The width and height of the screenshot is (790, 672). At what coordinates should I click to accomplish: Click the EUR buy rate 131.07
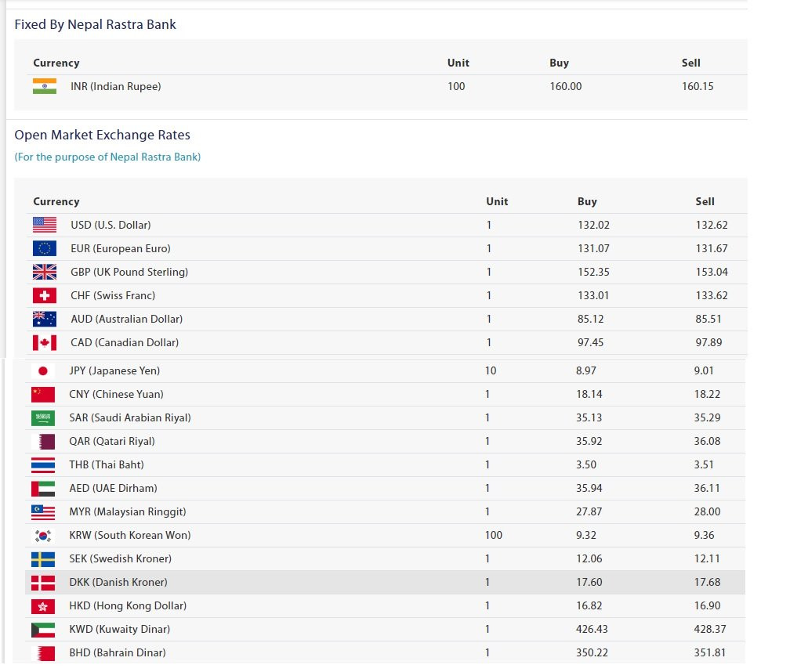click(593, 248)
